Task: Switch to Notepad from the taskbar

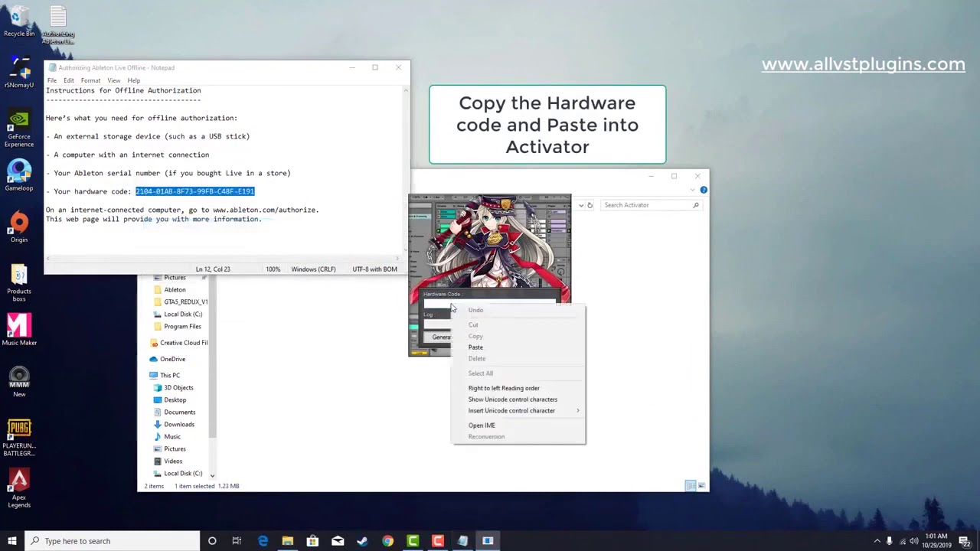Action: coord(462,541)
